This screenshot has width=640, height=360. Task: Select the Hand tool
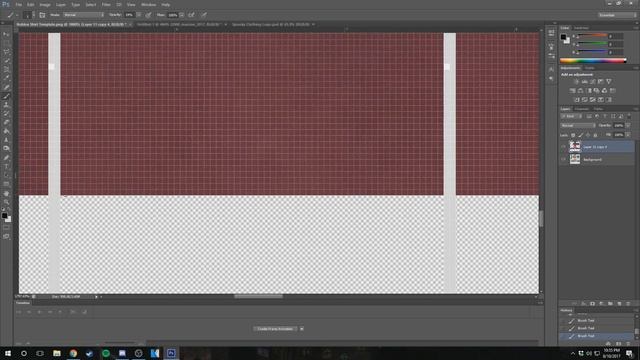pyautogui.click(x=6, y=193)
